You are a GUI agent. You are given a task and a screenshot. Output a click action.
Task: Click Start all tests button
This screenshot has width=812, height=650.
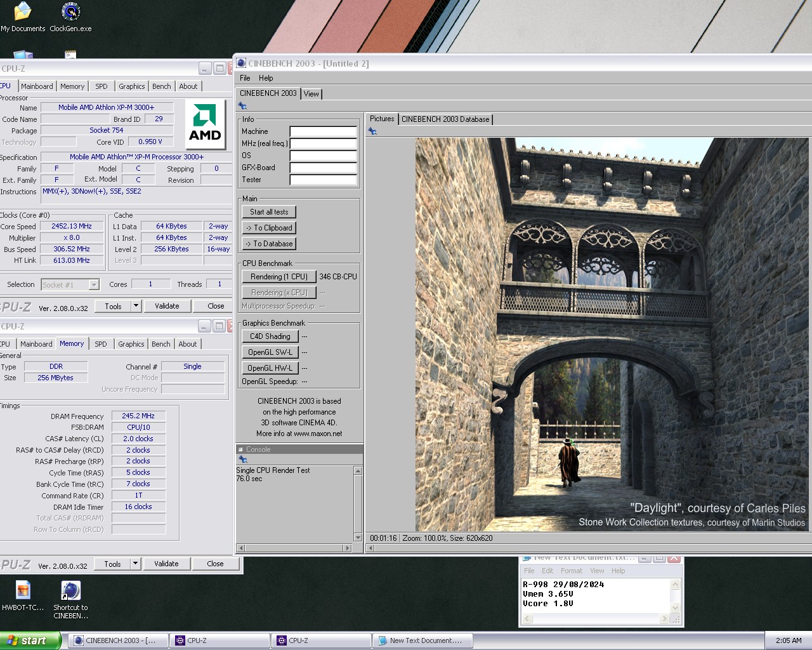point(269,212)
